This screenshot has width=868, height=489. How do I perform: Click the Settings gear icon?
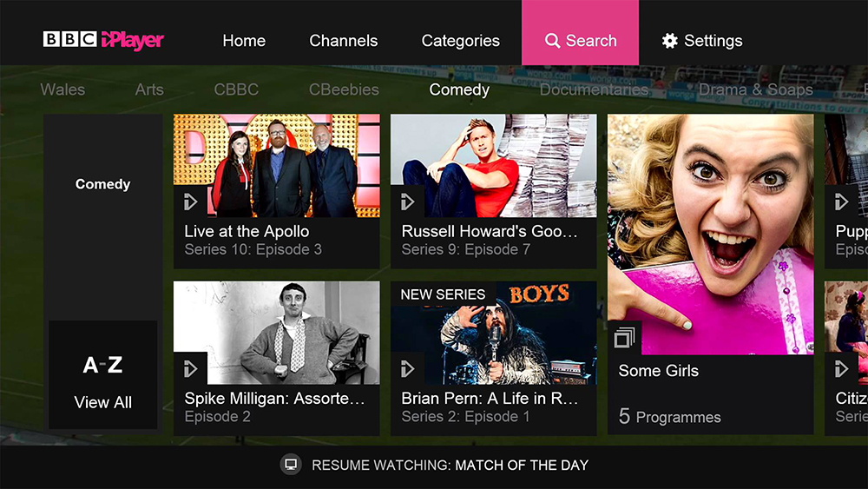click(670, 41)
